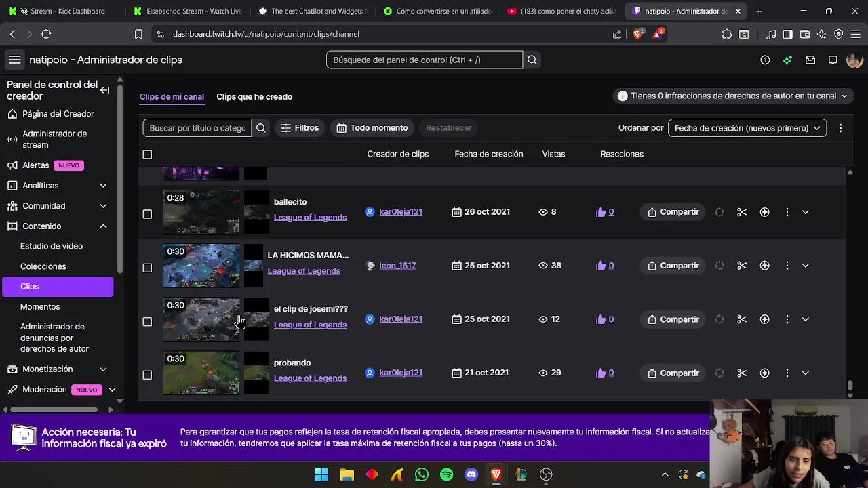Click scissors icon for LA HICIMOS MAMA clip
The width and height of the screenshot is (868, 488).
tap(742, 266)
